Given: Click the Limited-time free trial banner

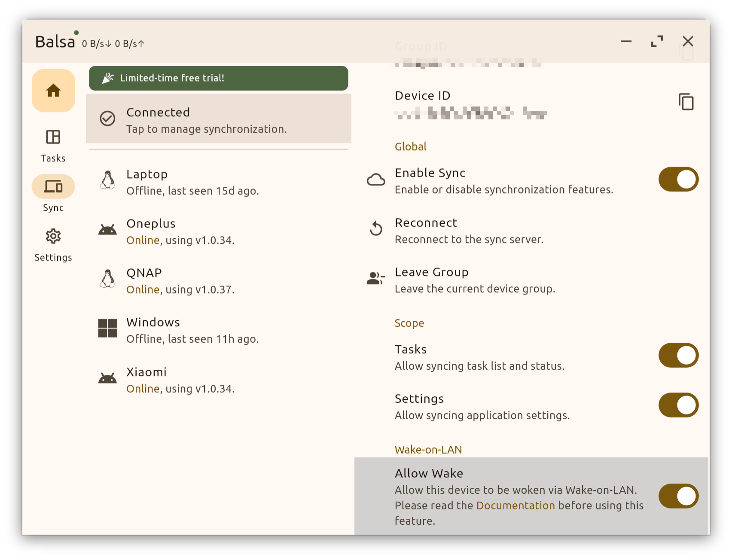Looking at the screenshot, I should click(x=218, y=78).
